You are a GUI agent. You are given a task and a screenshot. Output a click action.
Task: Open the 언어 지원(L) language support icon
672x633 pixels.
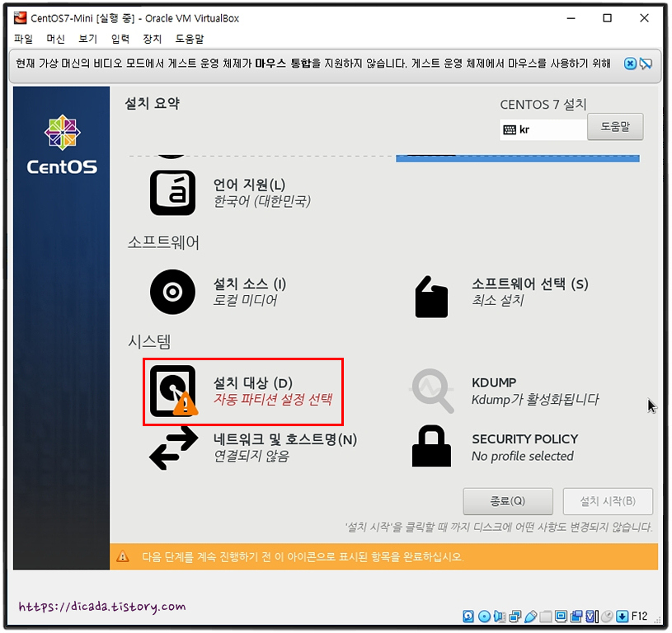pyautogui.click(x=172, y=193)
